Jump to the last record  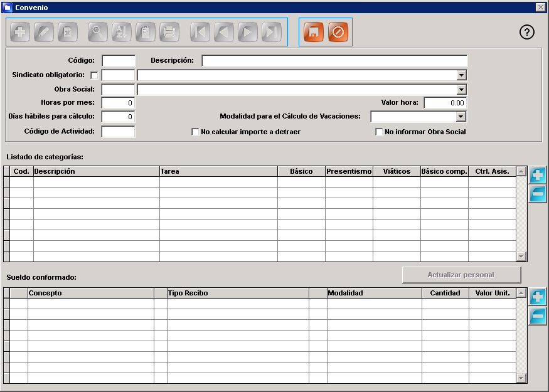pos(271,32)
